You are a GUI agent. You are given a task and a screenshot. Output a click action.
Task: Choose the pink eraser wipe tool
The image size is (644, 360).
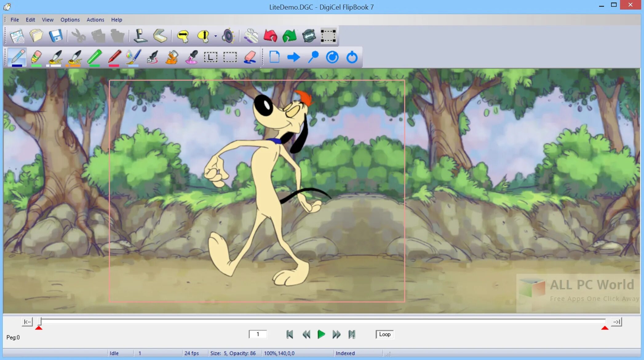[250, 57]
